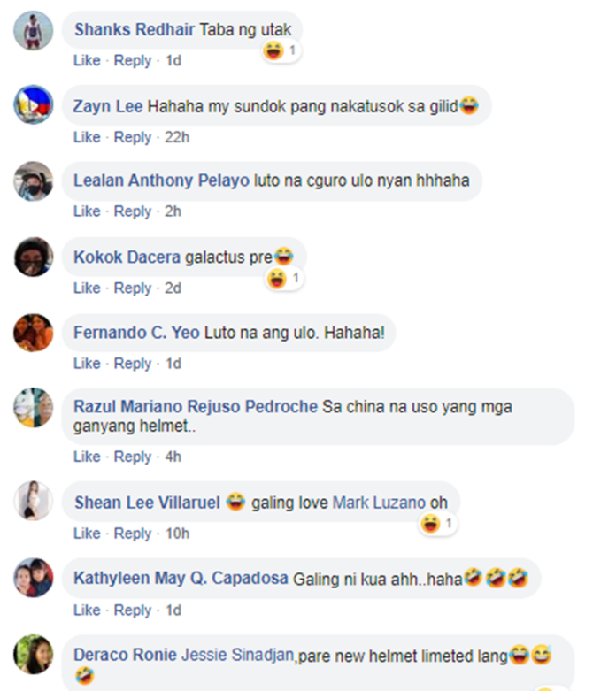This screenshot has height=691, width=616.
Task: Open Razul Mariano Rejuso Pedroche's name link
Action: (196, 407)
